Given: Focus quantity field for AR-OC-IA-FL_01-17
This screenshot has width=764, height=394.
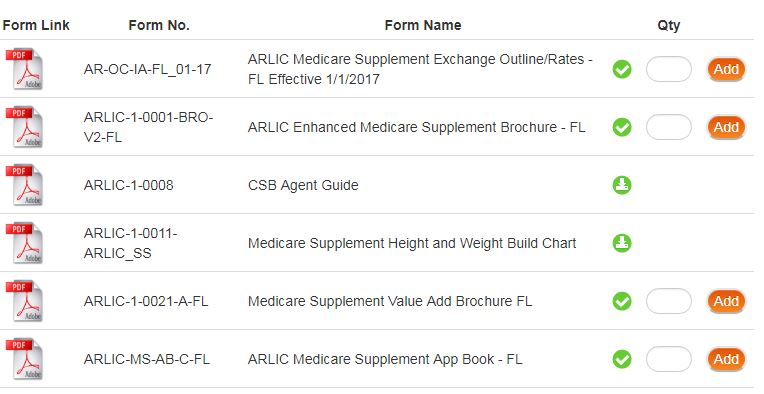Looking at the screenshot, I should click(668, 69).
